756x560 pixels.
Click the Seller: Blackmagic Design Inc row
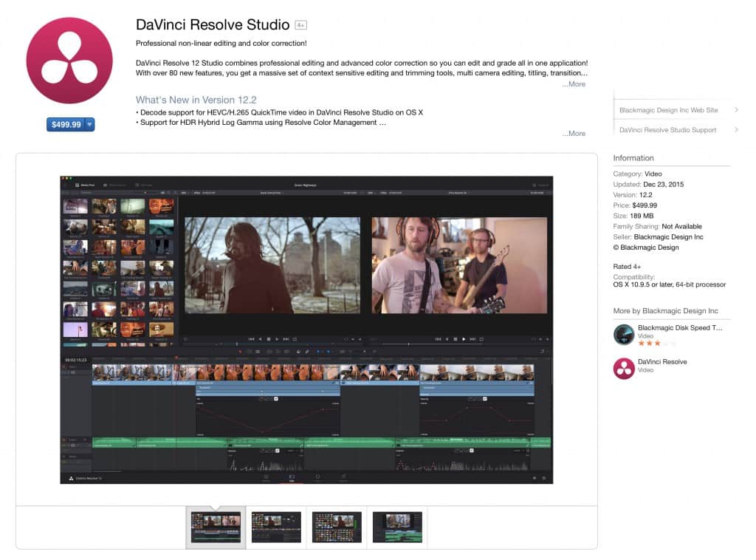click(658, 237)
